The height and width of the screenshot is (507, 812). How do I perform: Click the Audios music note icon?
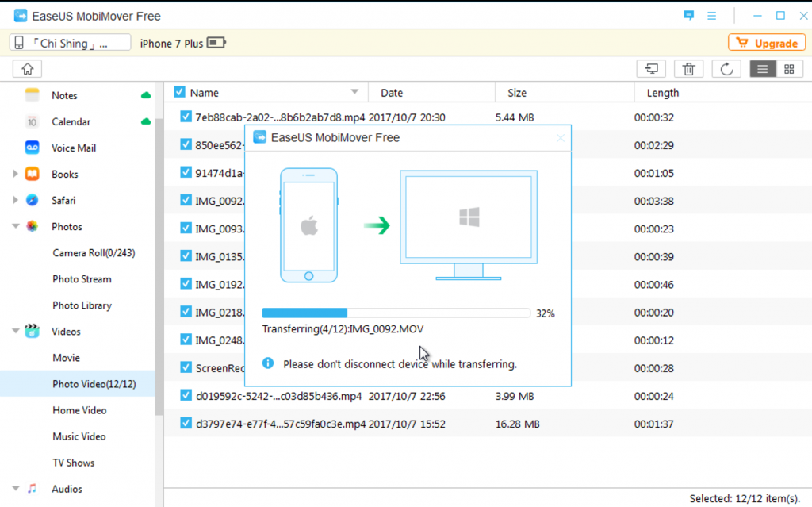click(32, 488)
